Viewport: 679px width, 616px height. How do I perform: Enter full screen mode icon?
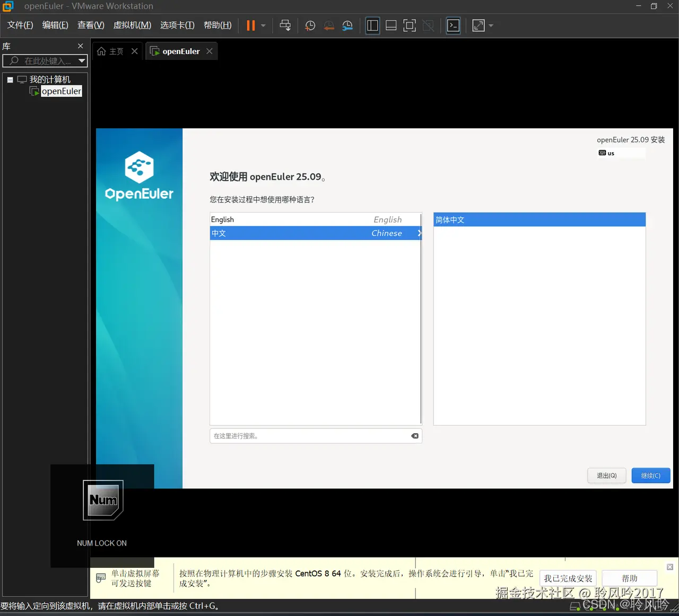[x=410, y=25]
